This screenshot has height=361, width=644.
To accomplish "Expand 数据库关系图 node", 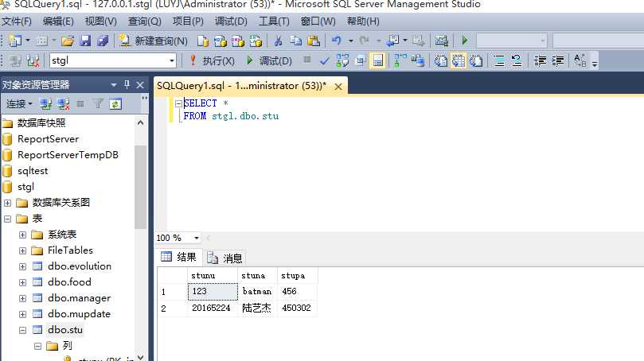I will (7, 203).
